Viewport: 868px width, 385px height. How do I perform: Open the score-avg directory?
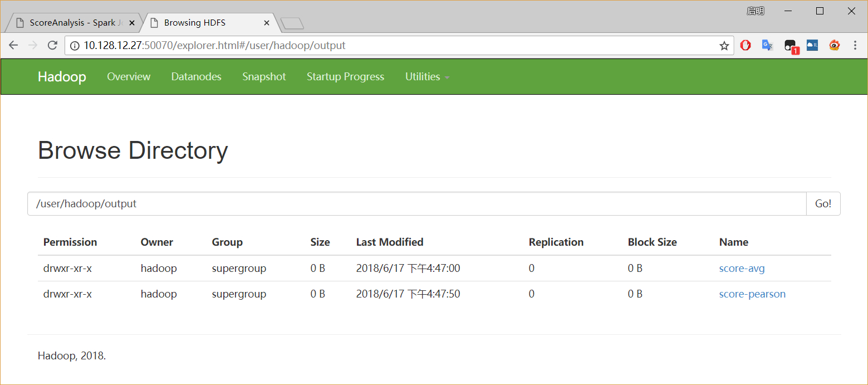[x=742, y=268]
